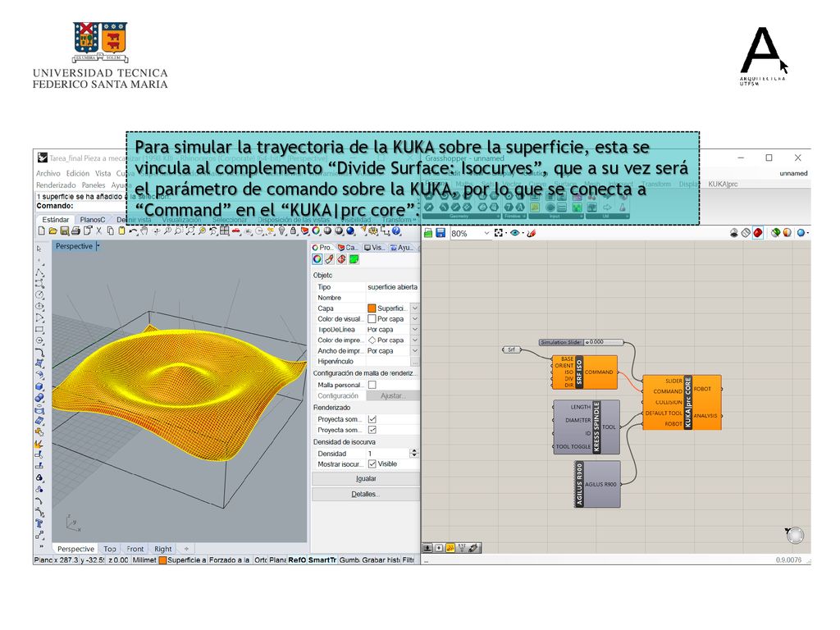Switch to the Top viewport tab

pos(110,549)
